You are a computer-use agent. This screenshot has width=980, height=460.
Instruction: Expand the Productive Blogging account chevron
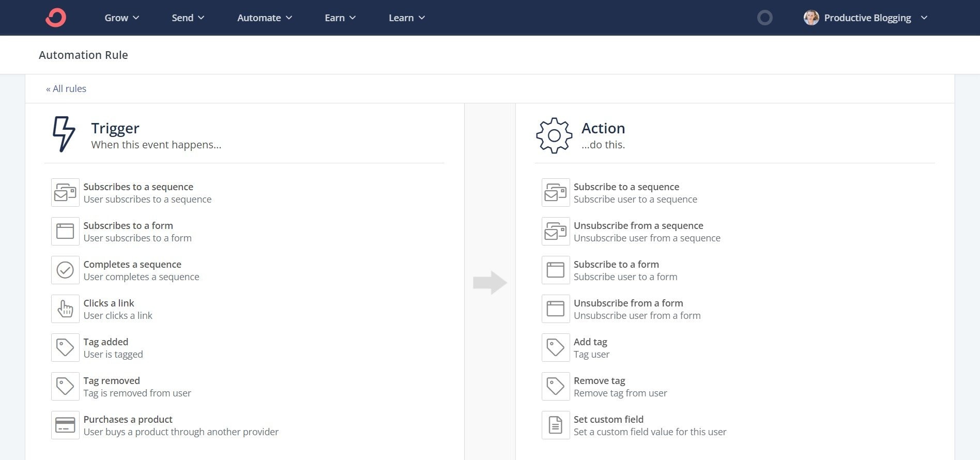point(924,18)
